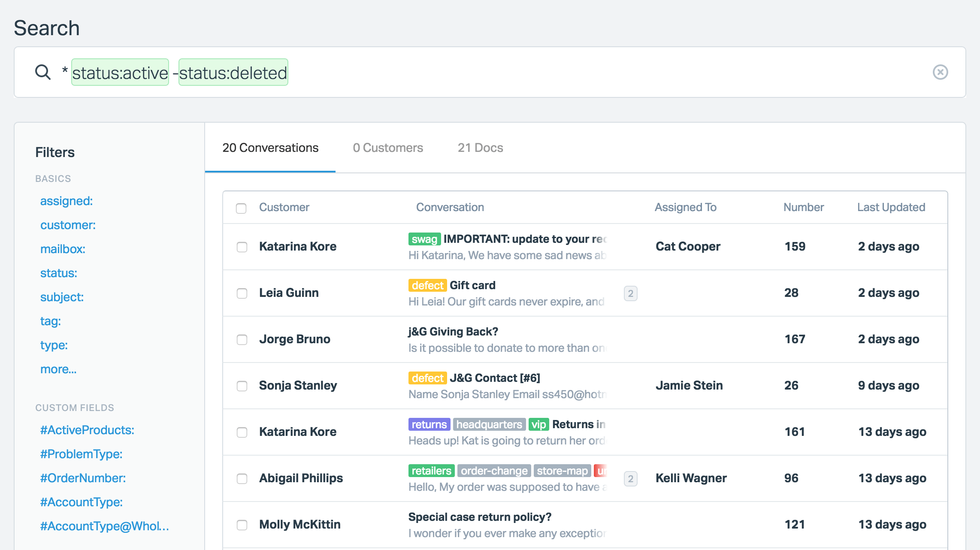Image resolution: width=980 pixels, height=550 pixels.
Task: Check the Jorge Bruno conversation checkbox
Action: (x=242, y=340)
